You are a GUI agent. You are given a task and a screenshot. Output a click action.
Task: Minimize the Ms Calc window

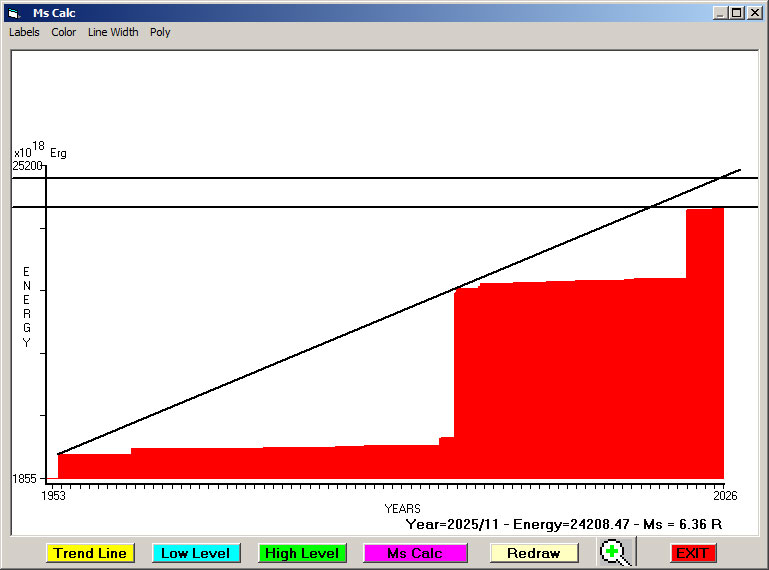coord(721,13)
